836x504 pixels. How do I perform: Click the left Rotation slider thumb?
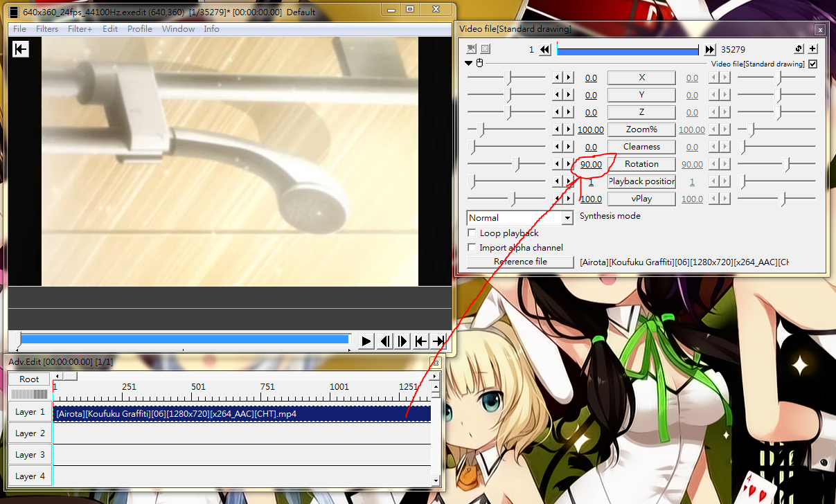[516, 164]
